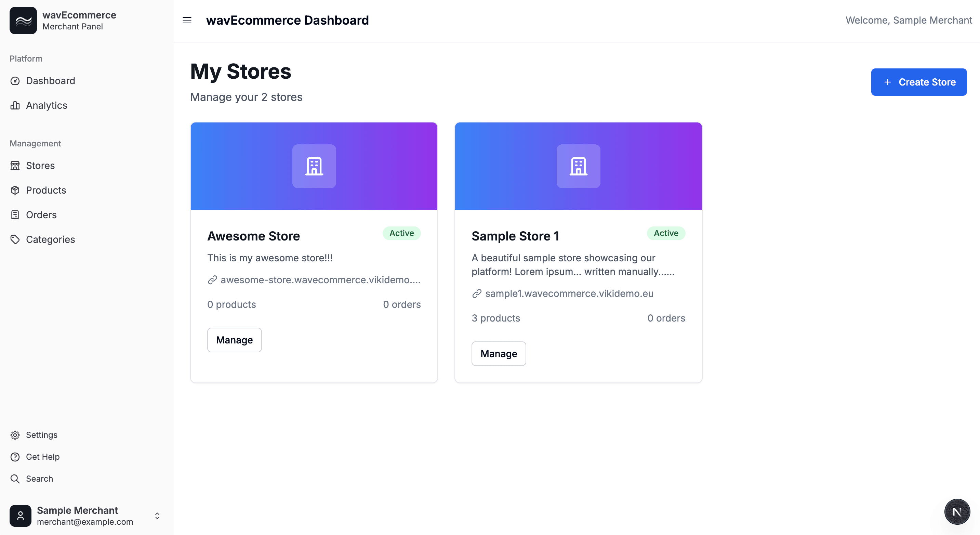Click the Active badge on Sample Store 1
The width and height of the screenshot is (980, 535).
[x=665, y=233]
